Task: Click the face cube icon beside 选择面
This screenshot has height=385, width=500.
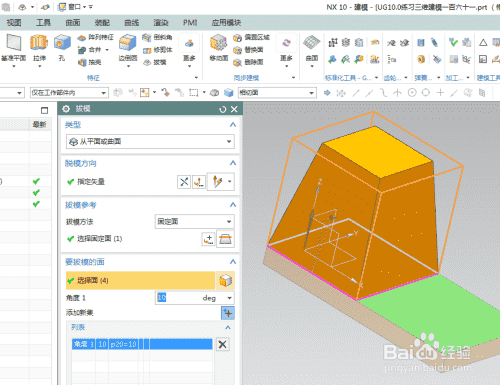Action: [225, 280]
